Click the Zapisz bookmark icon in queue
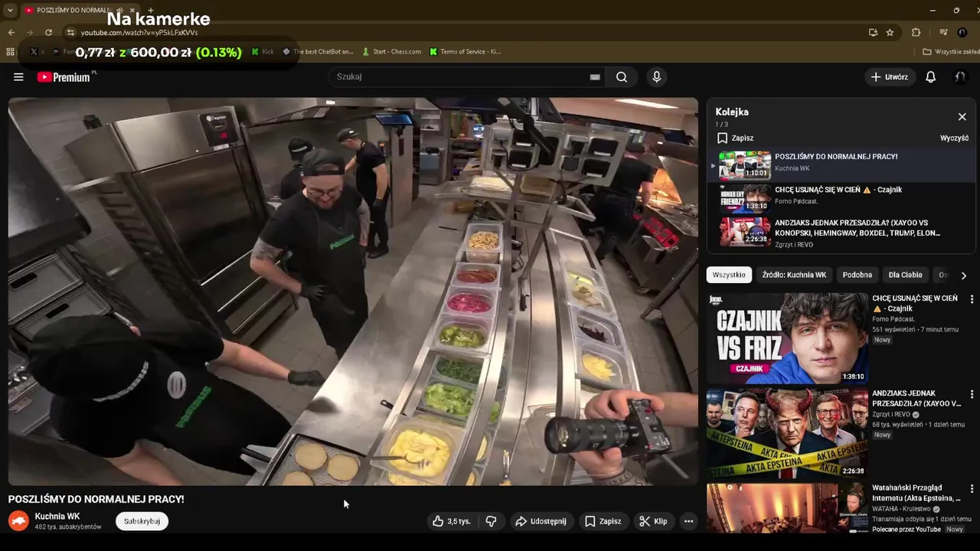The width and height of the screenshot is (980, 551). (x=722, y=139)
